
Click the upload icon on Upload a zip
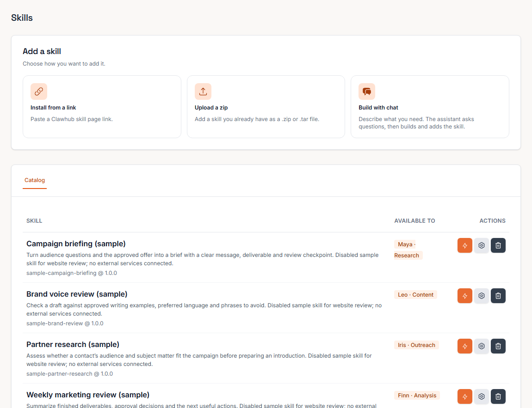[x=203, y=91]
